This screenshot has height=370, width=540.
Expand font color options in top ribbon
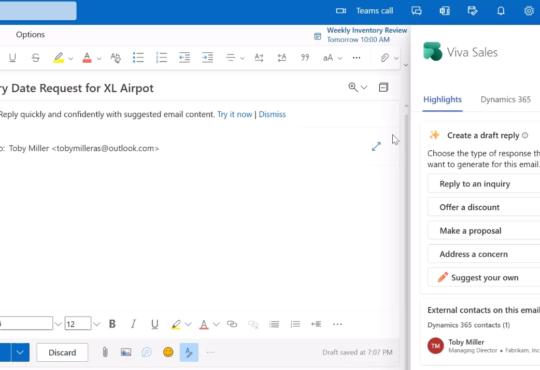(99, 59)
